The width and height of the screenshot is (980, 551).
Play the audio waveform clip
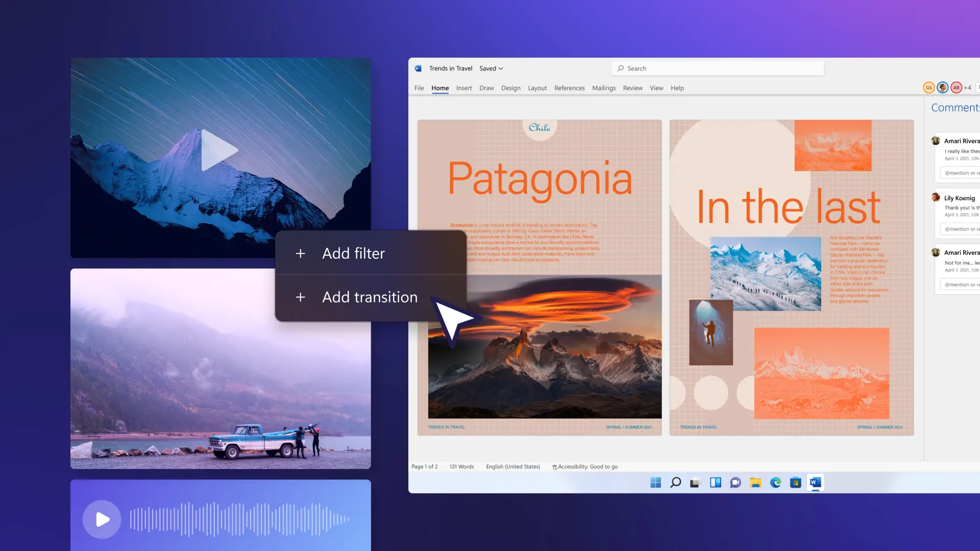102,519
